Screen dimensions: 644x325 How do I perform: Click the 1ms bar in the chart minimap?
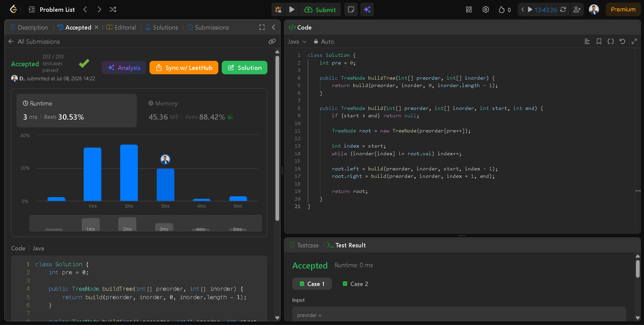click(x=91, y=225)
